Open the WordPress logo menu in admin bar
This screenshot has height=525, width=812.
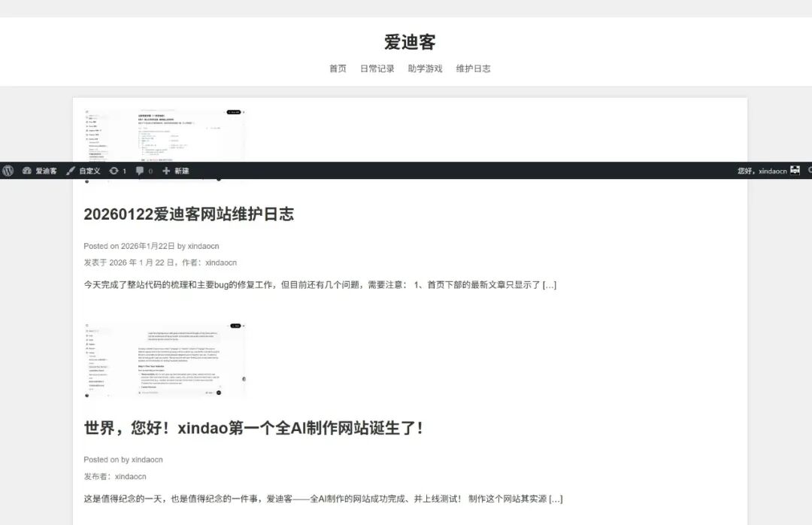(x=8, y=171)
